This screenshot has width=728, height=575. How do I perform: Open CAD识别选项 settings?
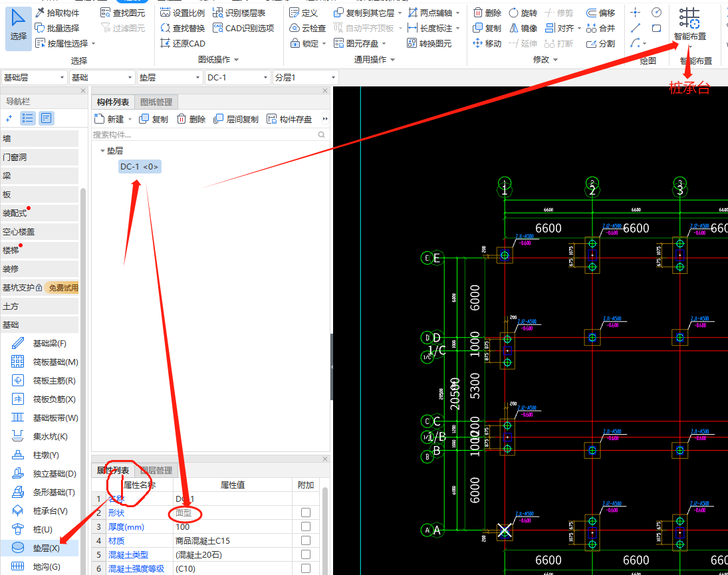click(243, 29)
